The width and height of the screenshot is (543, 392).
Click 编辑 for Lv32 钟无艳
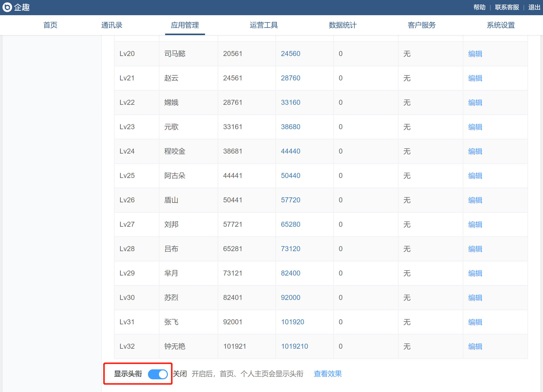click(x=475, y=346)
